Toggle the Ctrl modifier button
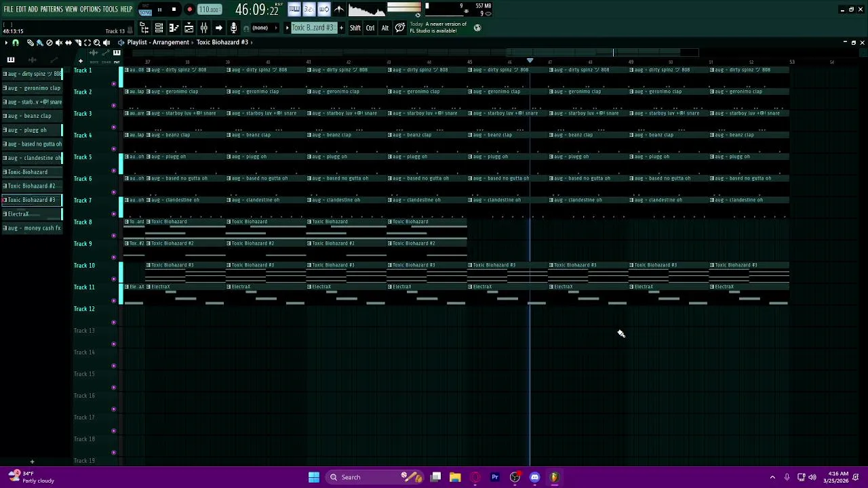This screenshot has width=868, height=488. coord(370,28)
